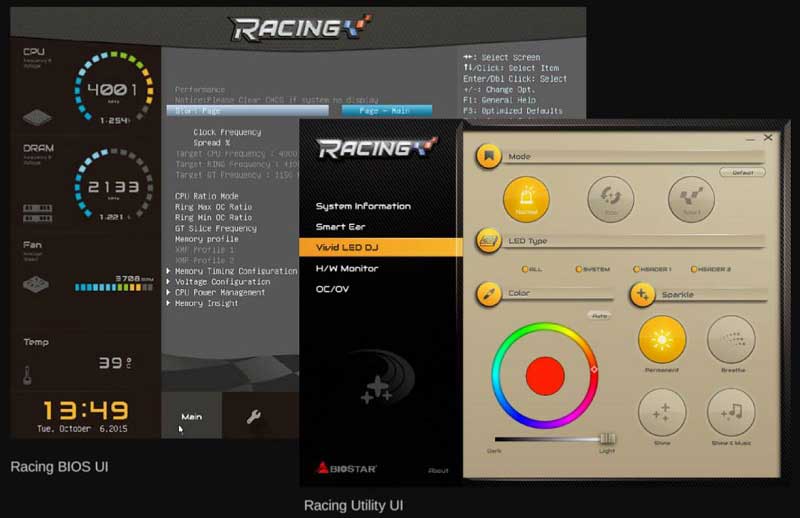Choose the Breathe sparkle effect
The width and height of the screenshot is (800, 518).
pos(731,339)
